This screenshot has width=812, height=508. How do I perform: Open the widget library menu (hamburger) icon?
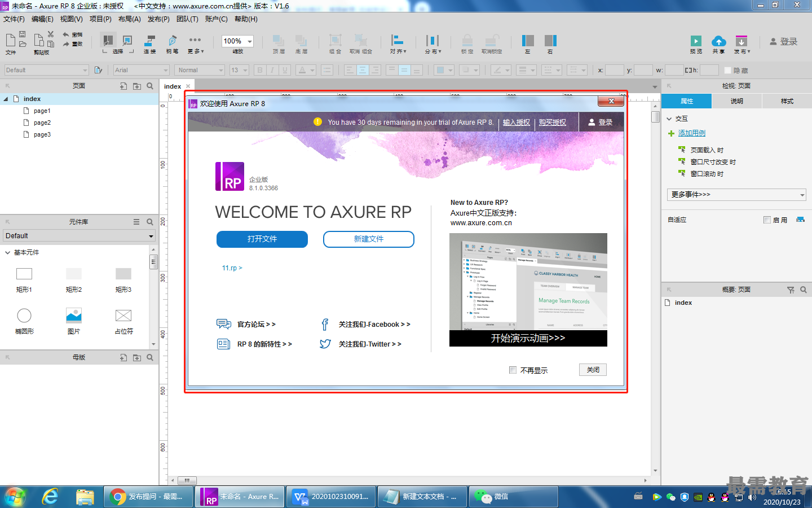coord(136,222)
